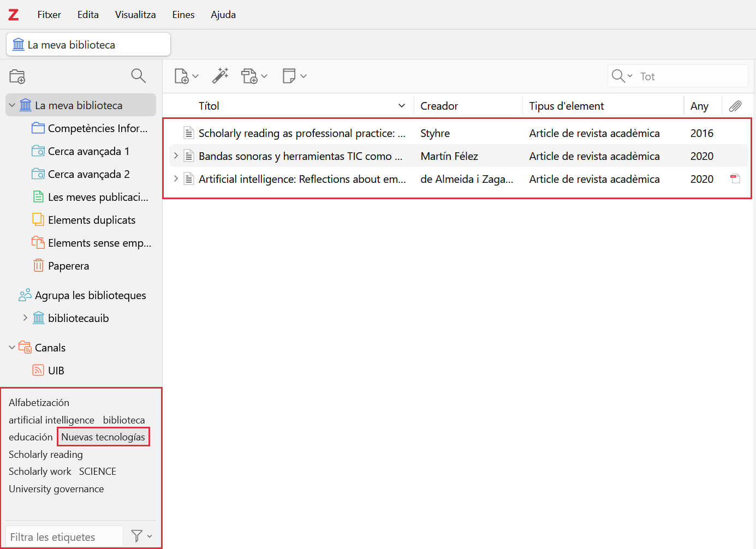This screenshot has height=549, width=756.
Task: Click the bibliotecauib library icon
Action: [38, 318]
